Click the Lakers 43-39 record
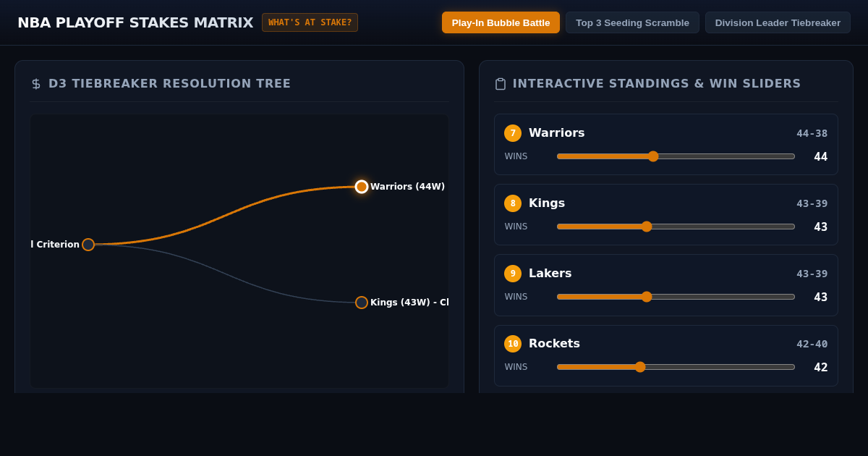 point(812,274)
